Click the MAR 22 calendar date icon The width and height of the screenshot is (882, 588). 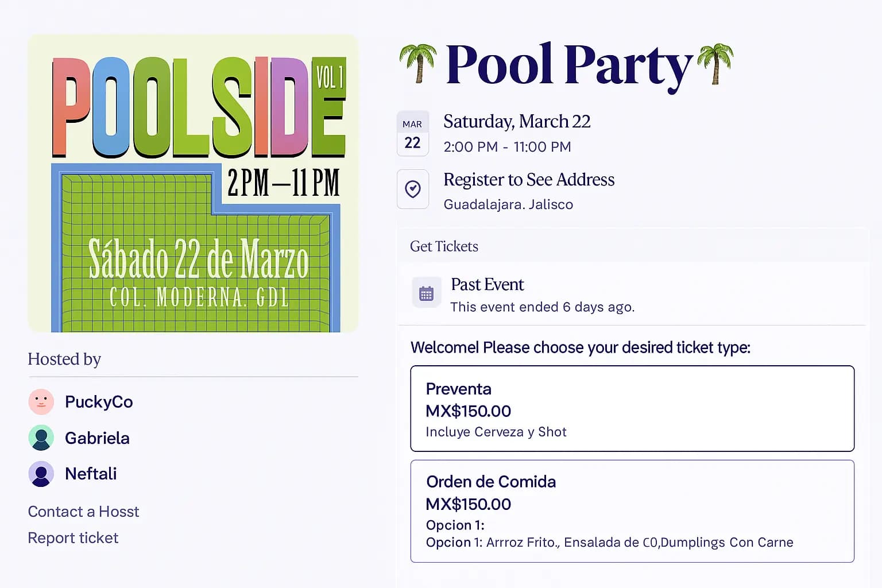[x=412, y=133]
